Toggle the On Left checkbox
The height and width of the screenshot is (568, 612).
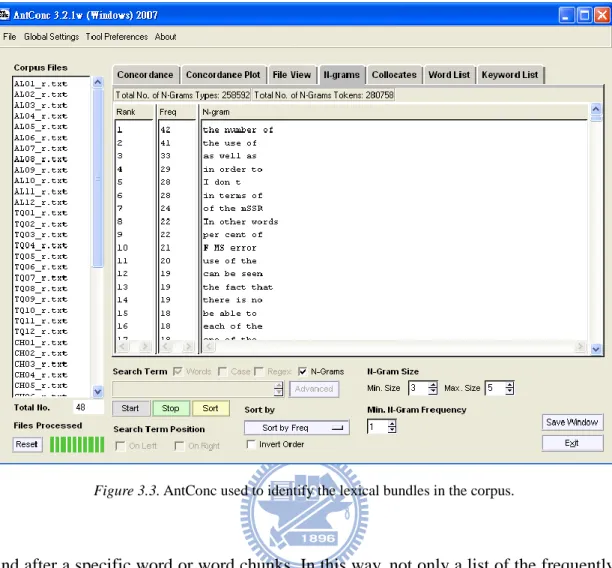(120, 445)
